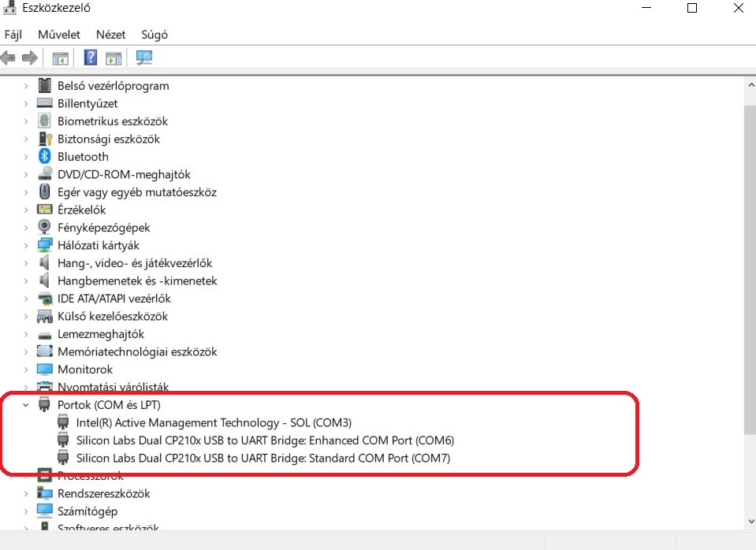756x550 pixels.
Task: Select the Standard COM Port (COM7) entry
Action: [x=263, y=458]
